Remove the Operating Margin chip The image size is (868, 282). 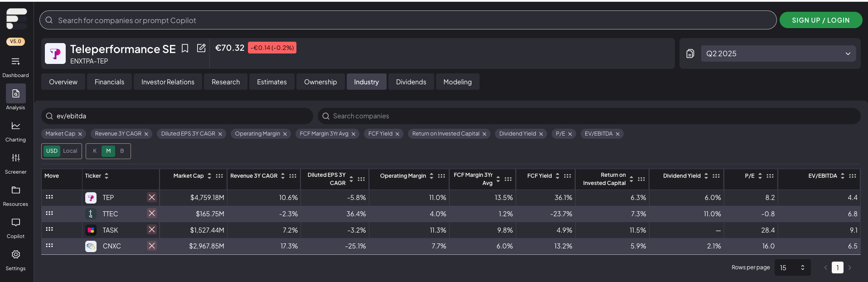tap(285, 134)
